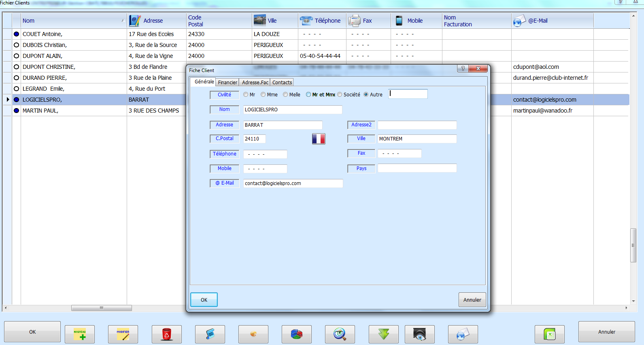644x345 pixels.
Task: Select the Mme civility option
Action: click(x=263, y=95)
